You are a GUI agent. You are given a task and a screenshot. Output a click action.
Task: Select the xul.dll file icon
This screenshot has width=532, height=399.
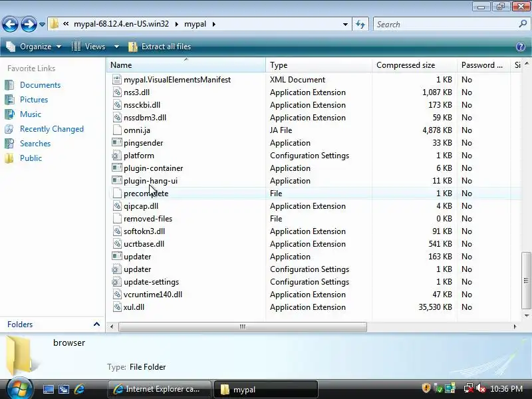tap(117, 307)
